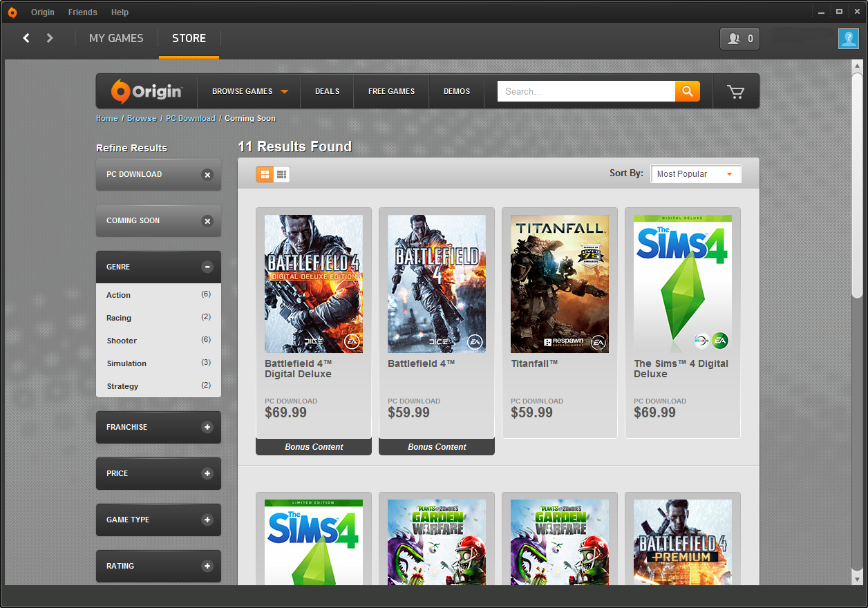Click the user avatar icon
The height and width of the screenshot is (608, 868).
click(x=849, y=39)
